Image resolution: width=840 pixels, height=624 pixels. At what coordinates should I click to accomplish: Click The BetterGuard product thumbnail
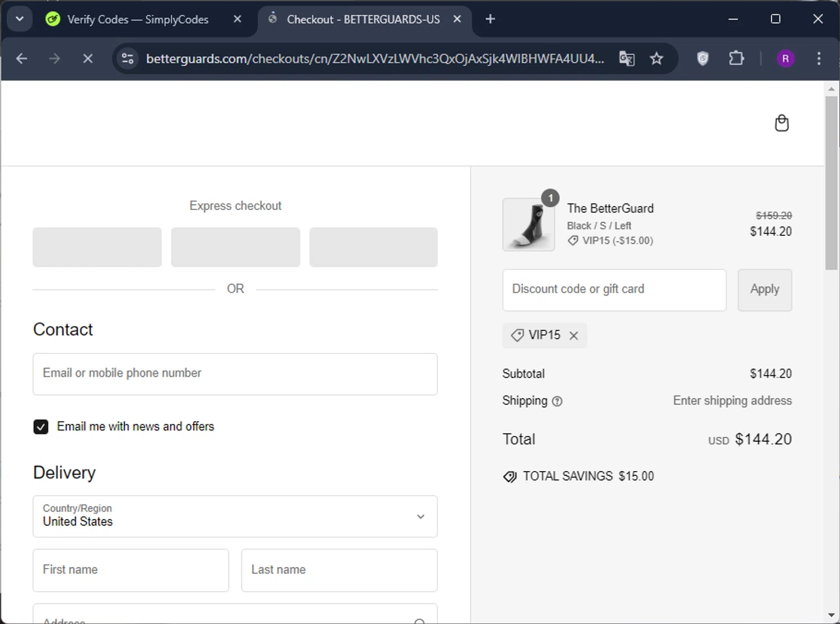529,225
